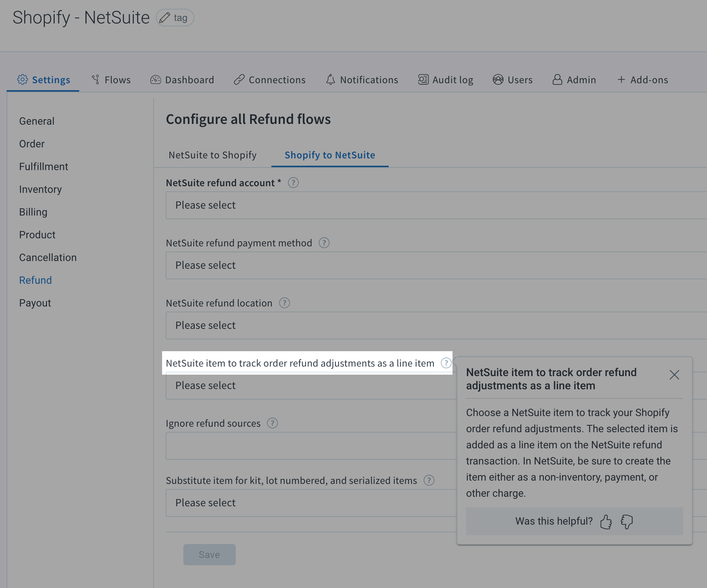Click the thumbs up helpful icon

(x=606, y=521)
